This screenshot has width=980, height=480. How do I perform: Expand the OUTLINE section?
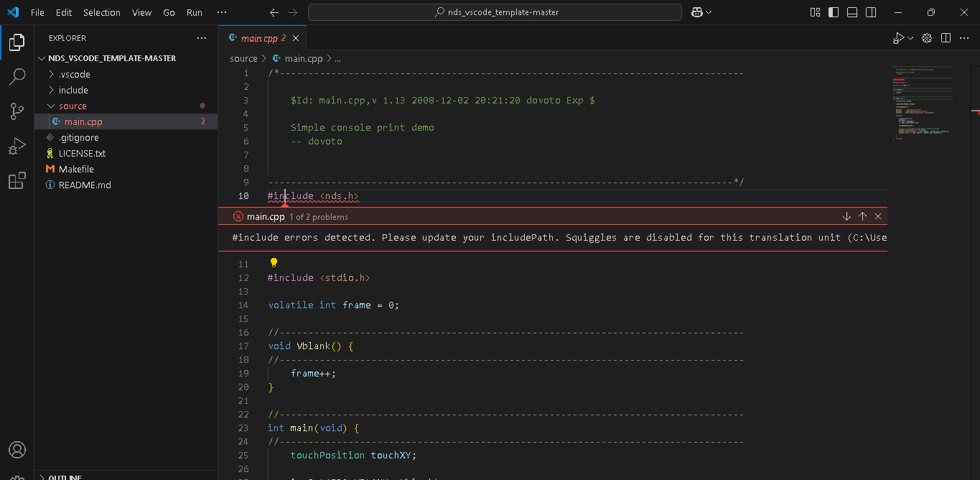(126, 476)
